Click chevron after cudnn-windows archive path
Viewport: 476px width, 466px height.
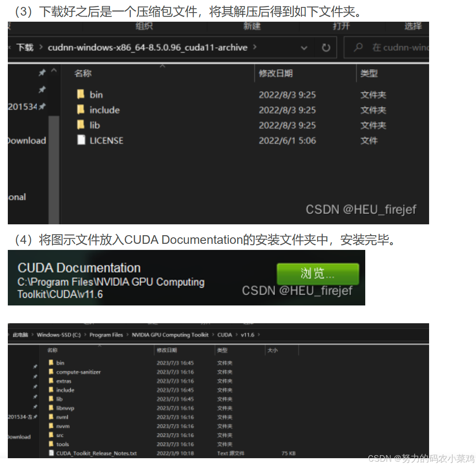coord(255,47)
